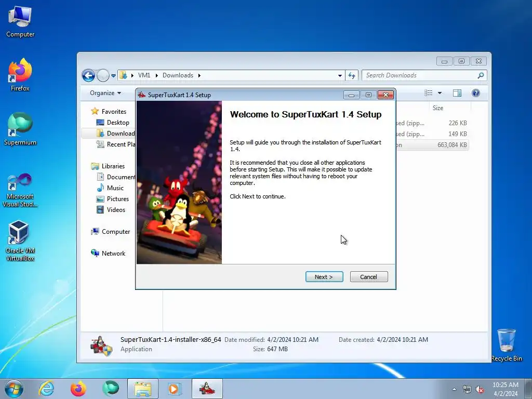
Task: Refresh the Downloads folder view
Action: coord(352,75)
